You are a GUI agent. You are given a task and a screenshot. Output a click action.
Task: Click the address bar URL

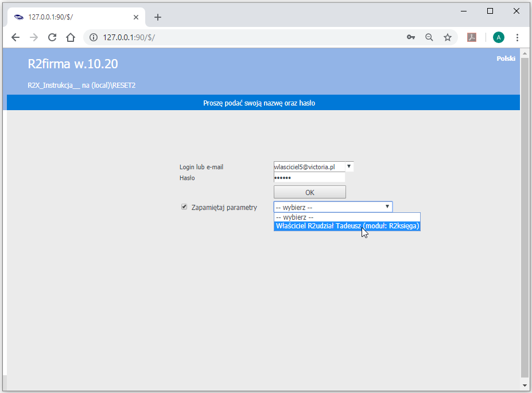129,37
